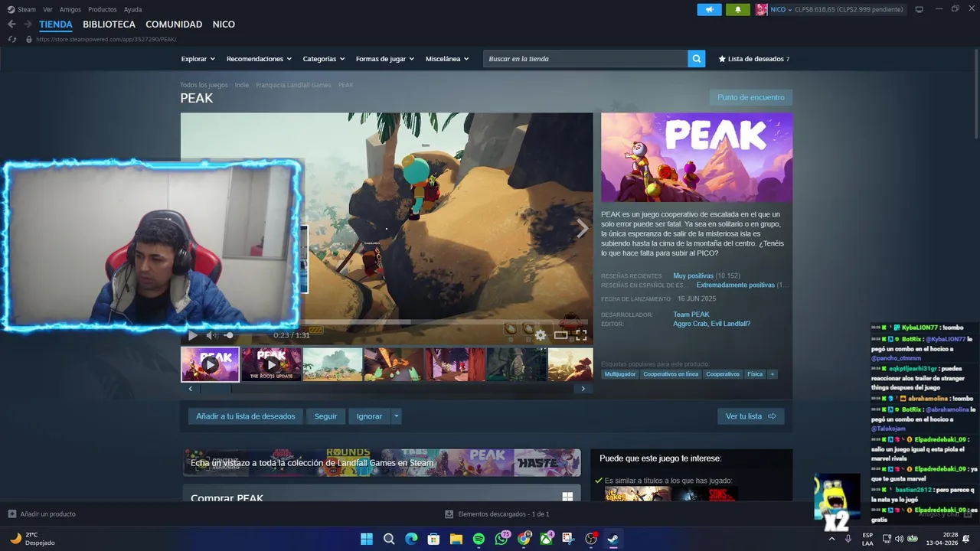
Task: Go forward with the browser forward arrow
Action: click(x=28, y=24)
